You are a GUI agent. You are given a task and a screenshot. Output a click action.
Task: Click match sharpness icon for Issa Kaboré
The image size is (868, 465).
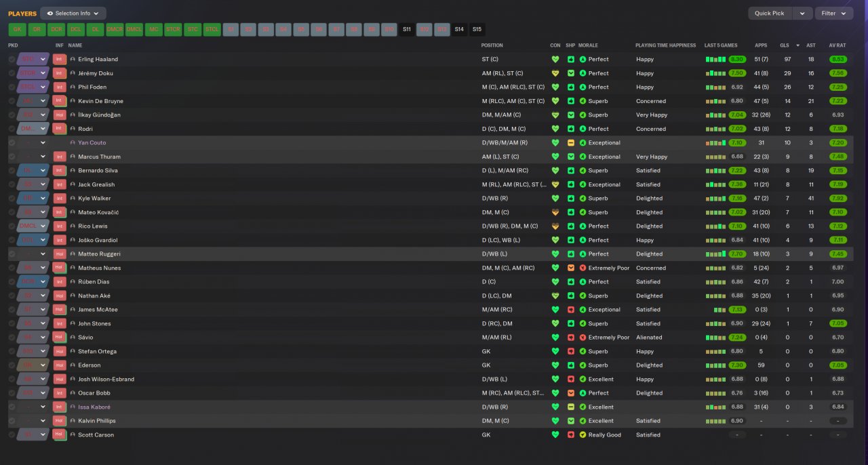[571, 407]
